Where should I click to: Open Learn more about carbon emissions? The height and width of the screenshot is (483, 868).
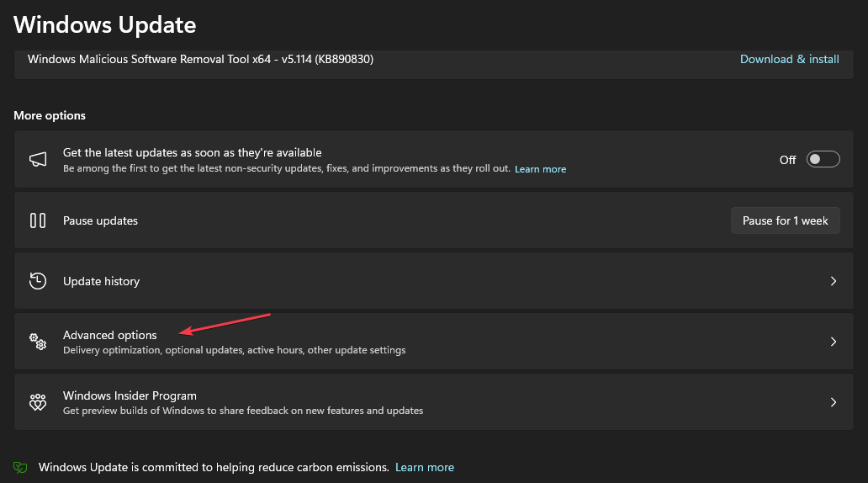click(x=425, y=467)
